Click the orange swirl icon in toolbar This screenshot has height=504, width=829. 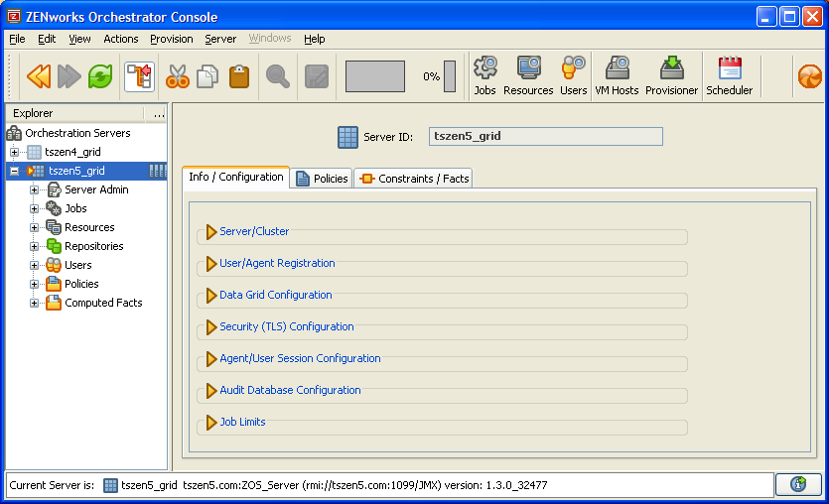click(x=810, y=76)
